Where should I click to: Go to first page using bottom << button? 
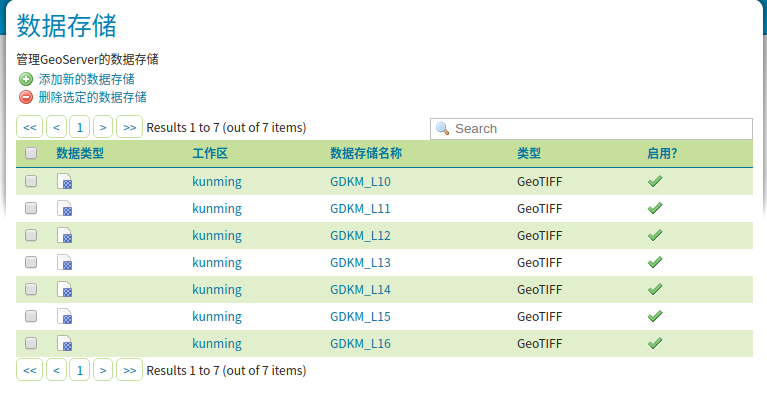(29, 370)
